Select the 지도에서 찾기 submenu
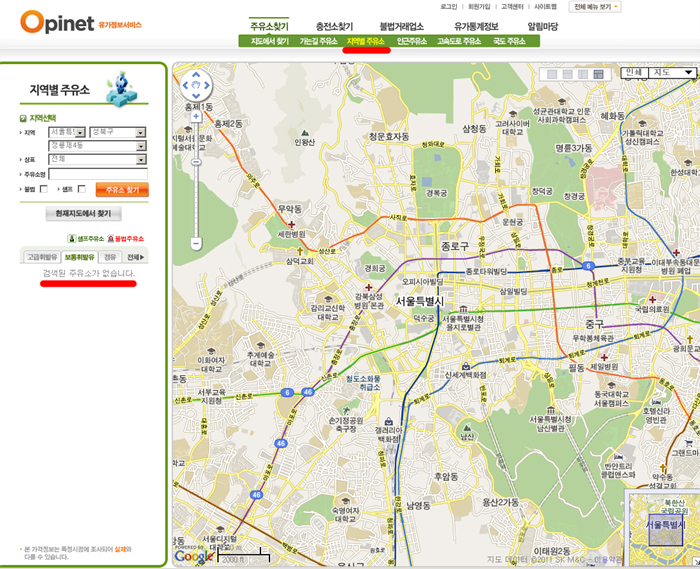Screen dimensions: 700x569 pyautogui.click(x=270, y=42)
